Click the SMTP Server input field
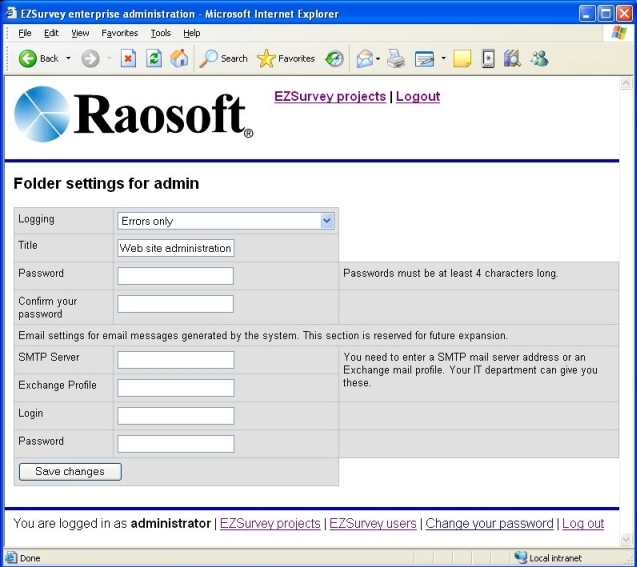 (175, 360)
